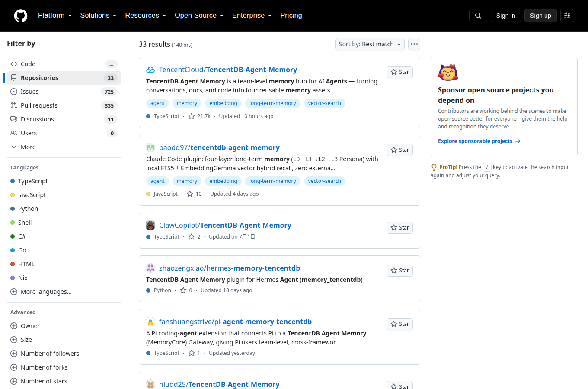Open TencentCloud/TencentDB-Agent-Memory repository link
The image size is (588, 389).
pos(228,70)
